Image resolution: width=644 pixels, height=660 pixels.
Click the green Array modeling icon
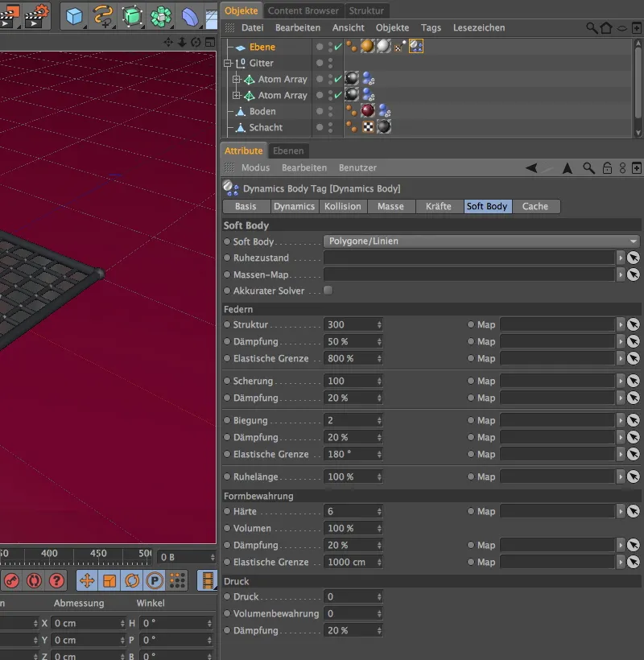[161, 17]
